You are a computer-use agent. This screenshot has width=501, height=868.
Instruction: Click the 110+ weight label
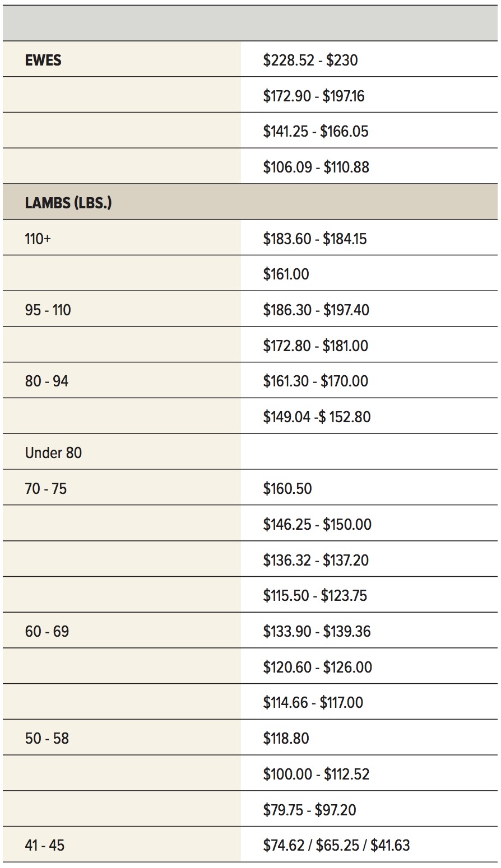point(38,239)
